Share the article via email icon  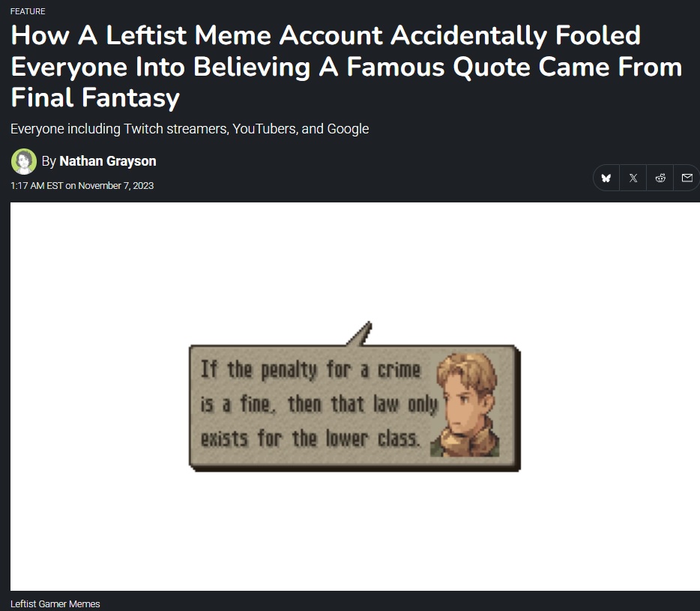pyautogui.click(x=687, y=178)
